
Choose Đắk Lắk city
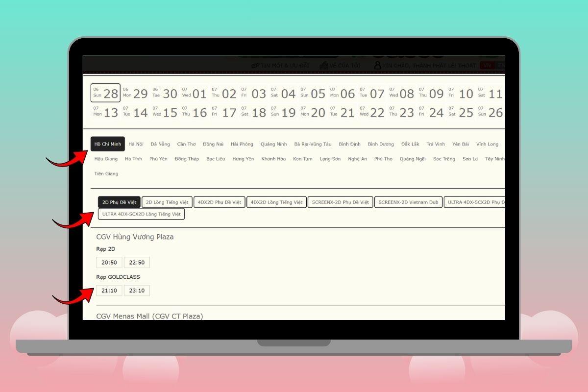coord(410,144)
